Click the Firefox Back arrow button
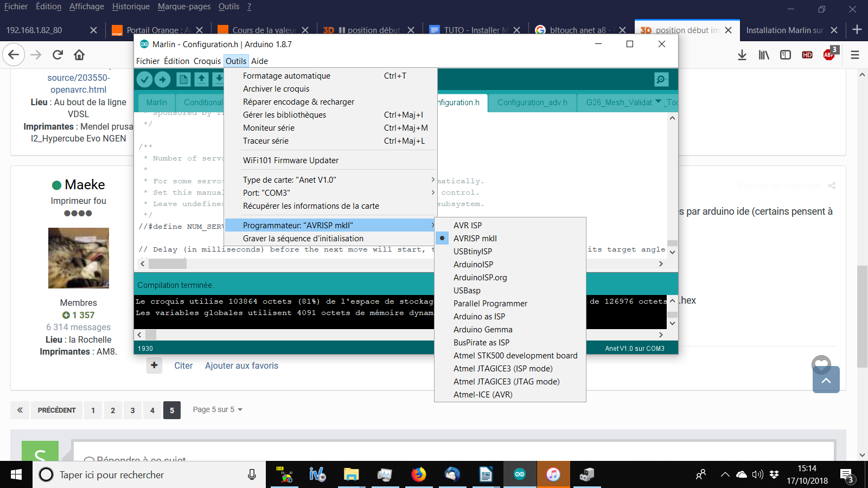Viewport: 868px width, 488px height. [14, 55]
